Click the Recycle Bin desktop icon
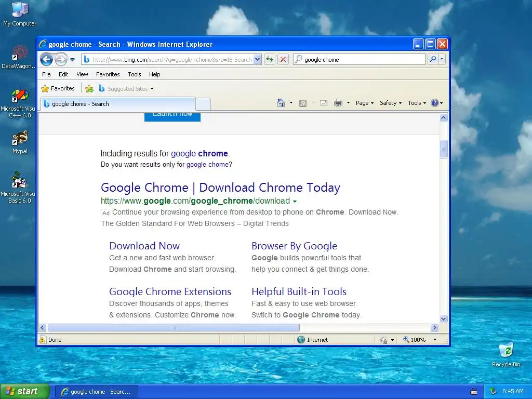This screenshot has height=399, width=532. coord(506,354)
